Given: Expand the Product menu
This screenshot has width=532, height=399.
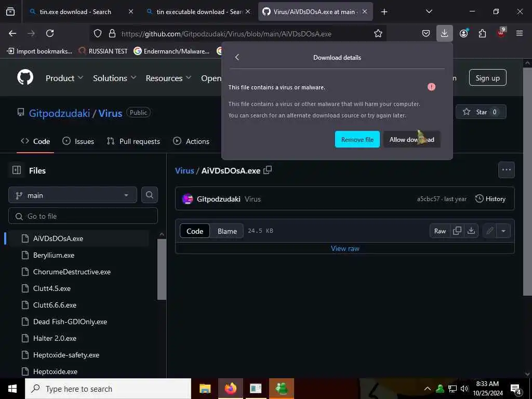Looking at the screenshot, I should [64, 78].
